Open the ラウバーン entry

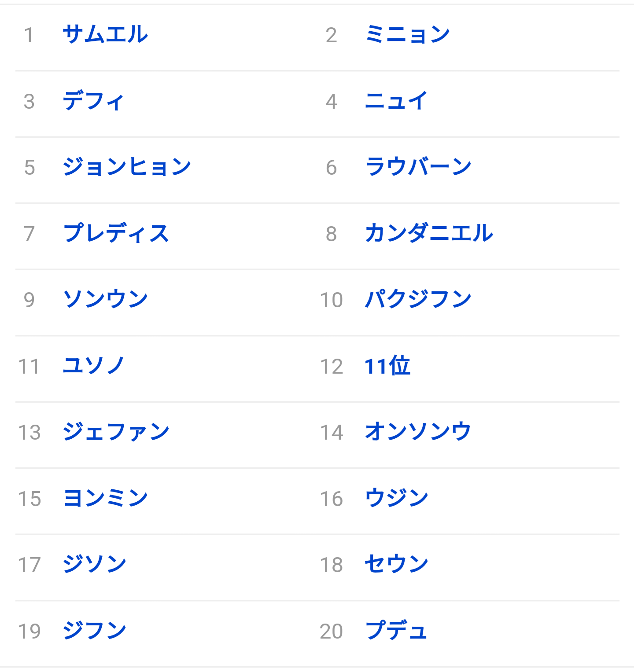pos(418,167)
